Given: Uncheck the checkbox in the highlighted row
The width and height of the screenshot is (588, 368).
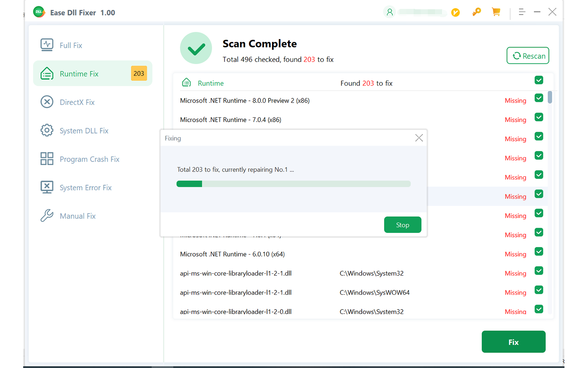Looking at the screenshot, I should click(x=539, y=194).
